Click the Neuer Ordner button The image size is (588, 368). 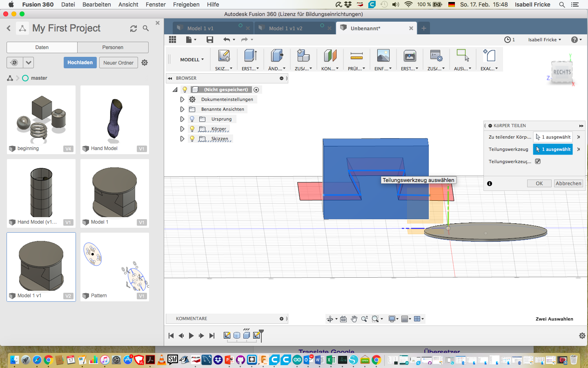click(118, 63)
